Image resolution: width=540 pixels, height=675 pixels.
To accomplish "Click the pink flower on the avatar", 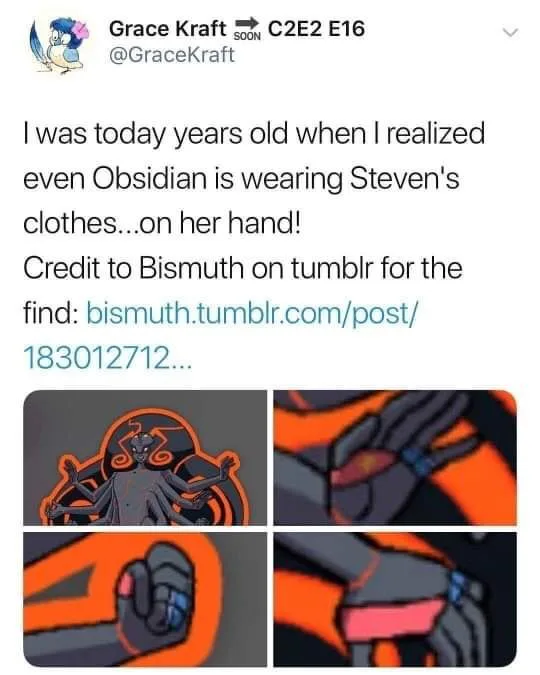I will [x=81, y=32].
